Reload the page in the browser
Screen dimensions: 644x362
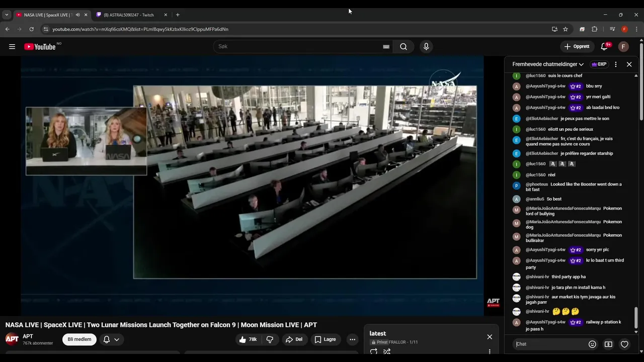click(31, 29)
